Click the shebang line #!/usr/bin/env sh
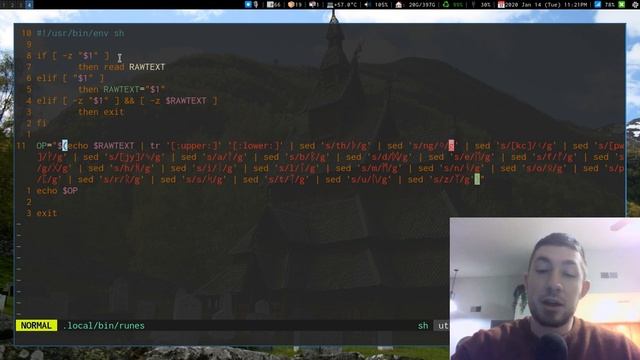Screen dimensions: 640x360 [x=80, y=33]
